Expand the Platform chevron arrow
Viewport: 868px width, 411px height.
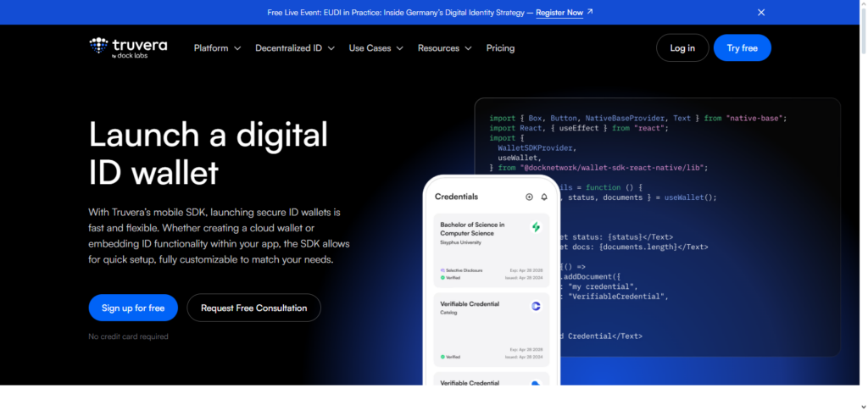237,48
